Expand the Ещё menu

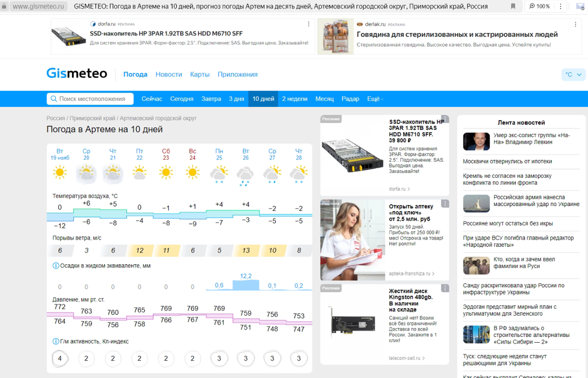(375, 99)
